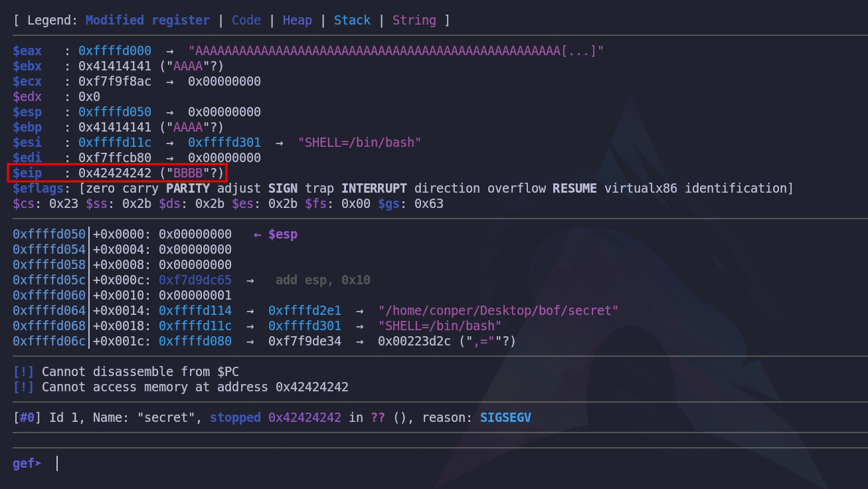Click the "add esp, 0x10" instruction text
Viewport: 868px width, 489px height.
tap(323, 280)
